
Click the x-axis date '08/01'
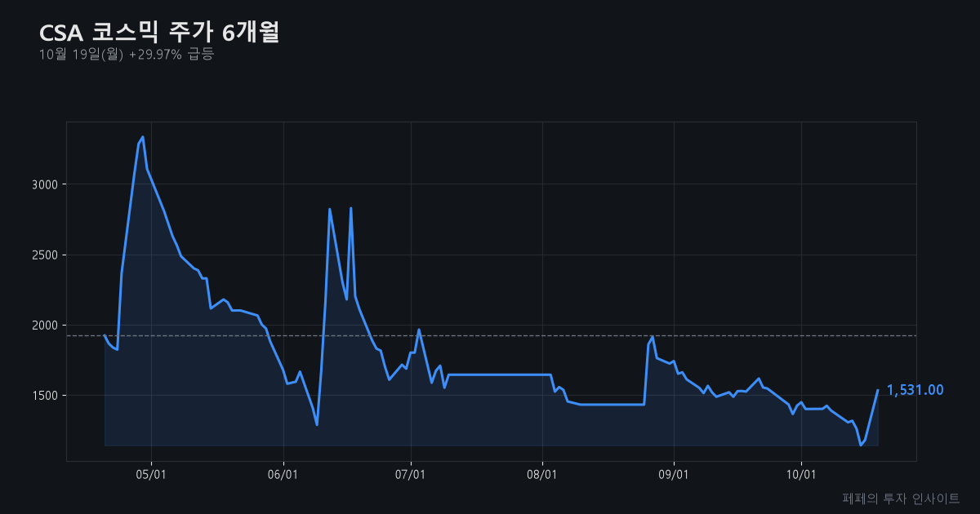[x=541, y=474]
